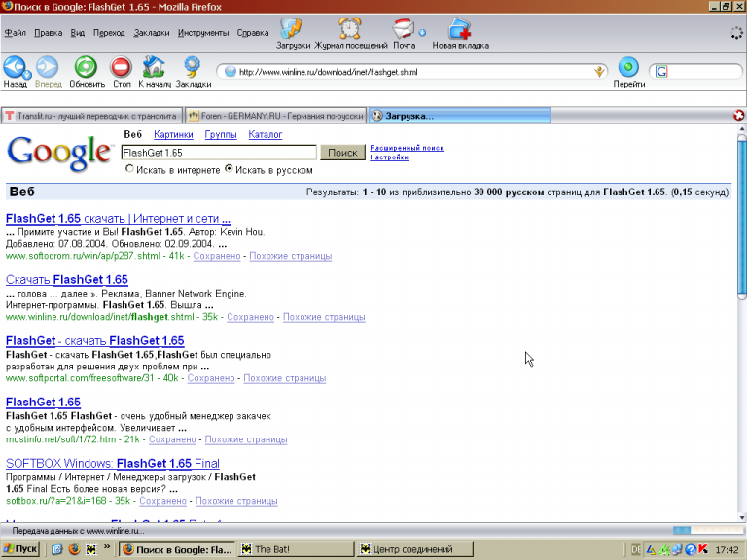Screen dimensions: 747x560
Task: Select Искать в русском radio button
Action: tap(229, 169)
